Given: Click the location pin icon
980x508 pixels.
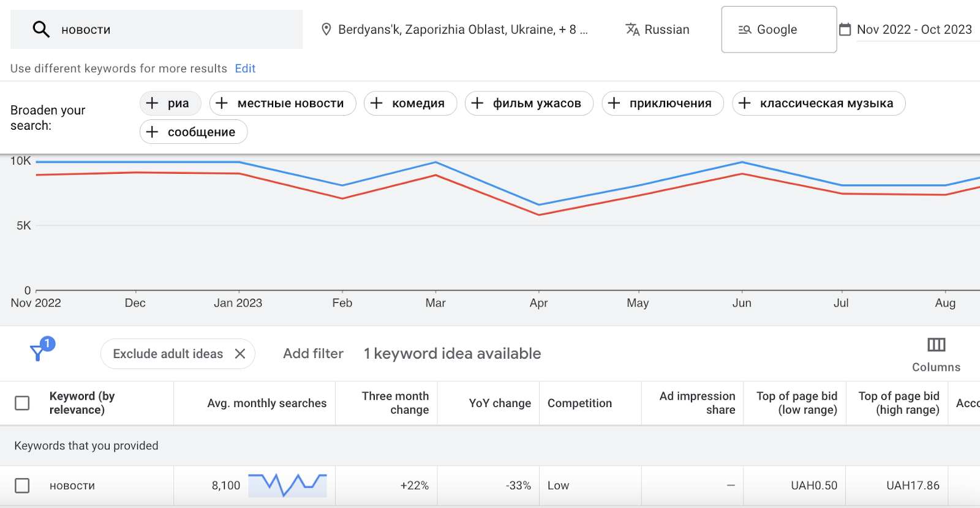Looking at the screenshot, I should click(326, 29).
